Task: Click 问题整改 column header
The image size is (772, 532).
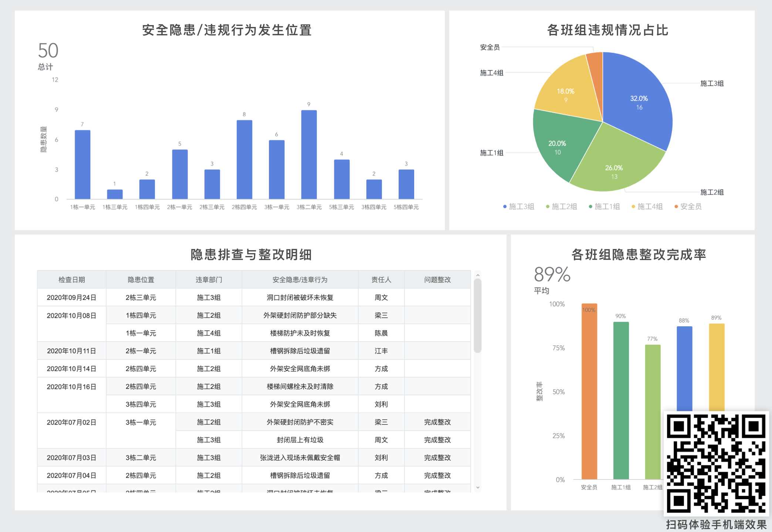Action: click(437, 280)
